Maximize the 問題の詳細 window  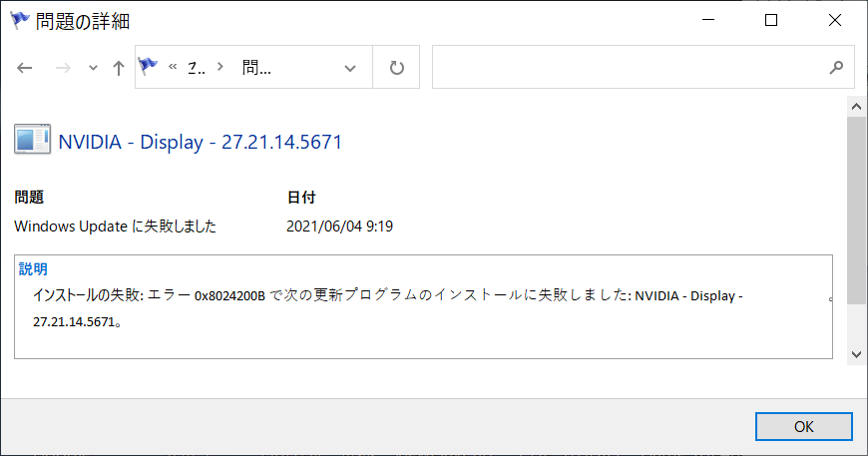(771, 20)
